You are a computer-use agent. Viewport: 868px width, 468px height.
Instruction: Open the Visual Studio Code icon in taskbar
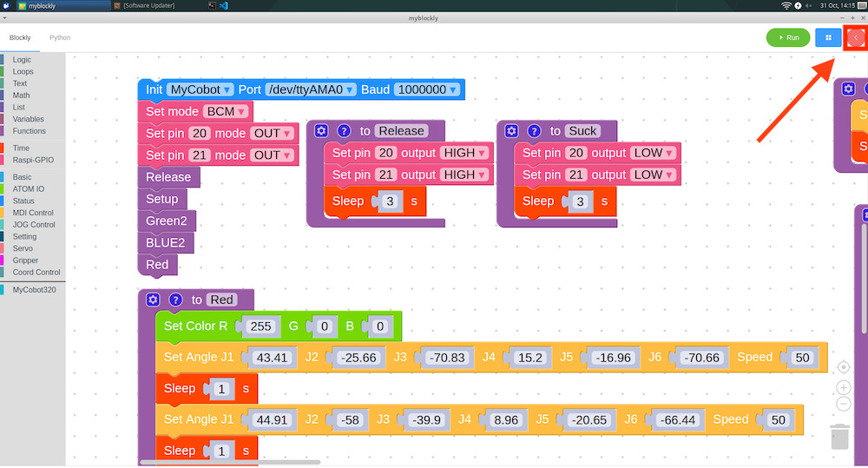[224, 5]
